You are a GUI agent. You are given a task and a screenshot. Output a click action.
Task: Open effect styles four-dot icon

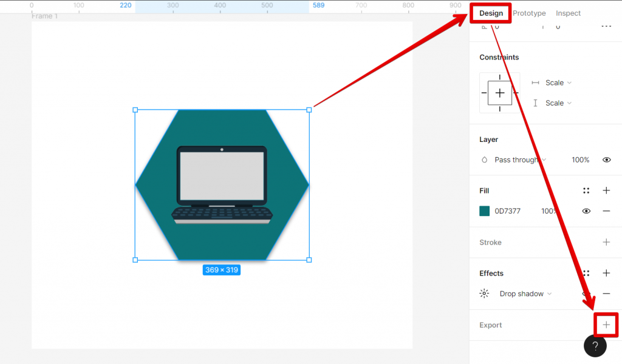click(x=586, y=273)
